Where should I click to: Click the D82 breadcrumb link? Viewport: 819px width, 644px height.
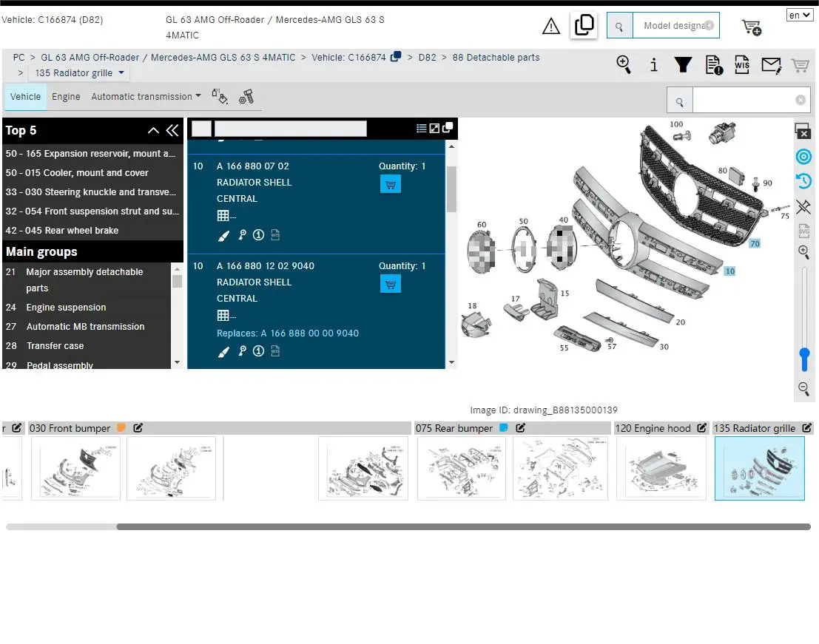tap(427, 58)
